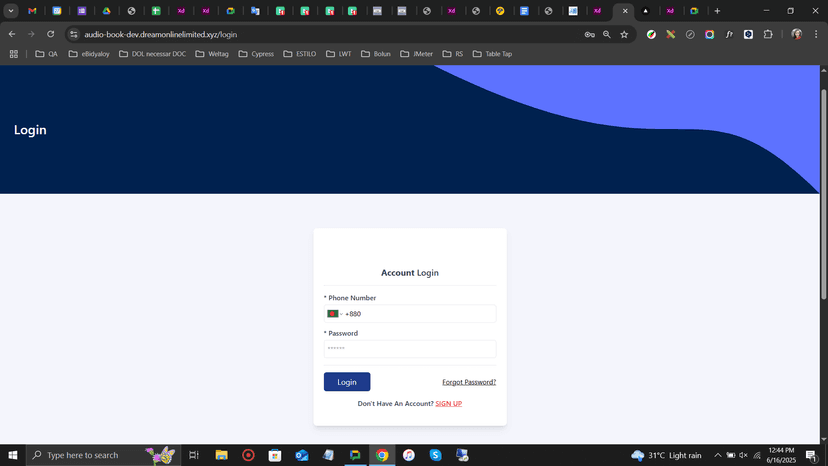Expand the Bangladesh flag country code dropdown
Image resolution: width=828 pixels, height=466 pixels.
tap(334, 314)
